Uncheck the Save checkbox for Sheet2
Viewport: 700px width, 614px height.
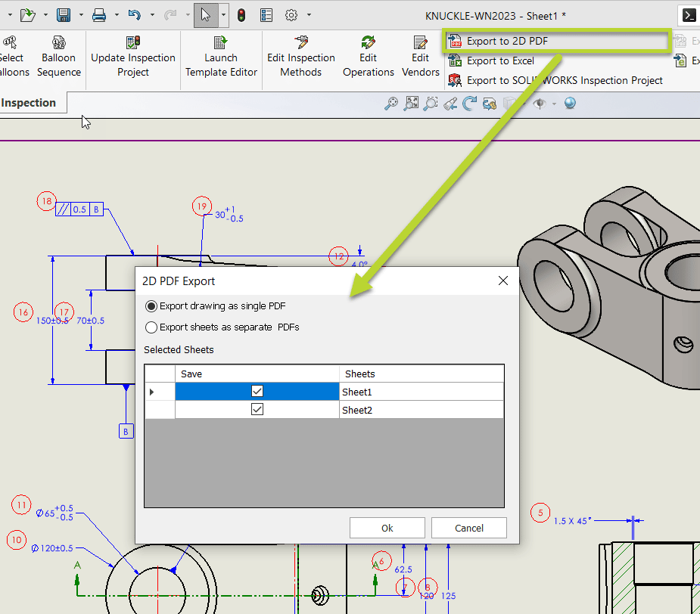(x=257, y=408)
